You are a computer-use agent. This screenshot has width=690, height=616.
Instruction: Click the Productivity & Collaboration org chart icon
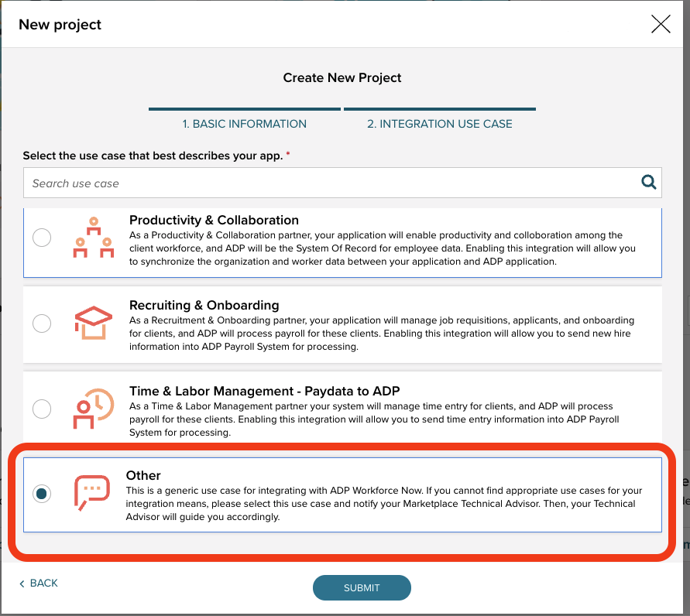pyautogui.click(x=93, y=238)
